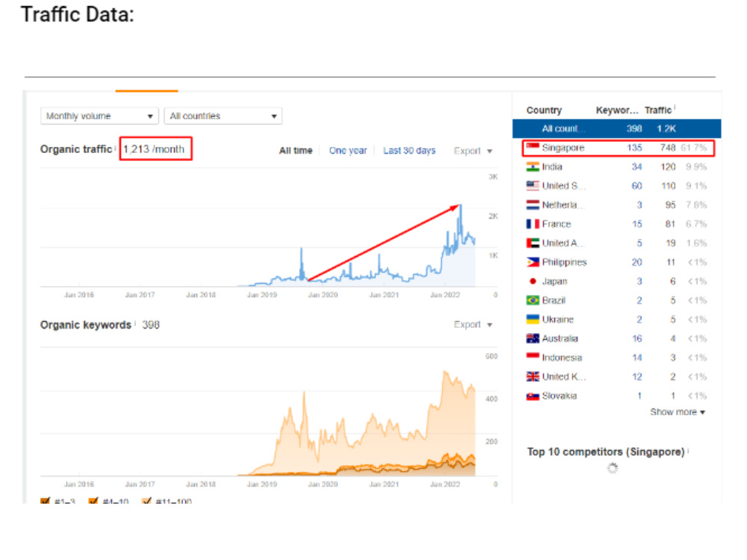This screenshot has width=747, height=560.
Task: Select the Philippines country name
Action: tap(564, 262)
